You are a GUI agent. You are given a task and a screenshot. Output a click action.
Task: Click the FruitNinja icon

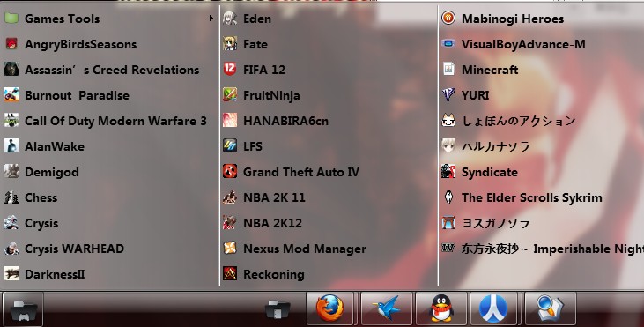tap(230, 94)
